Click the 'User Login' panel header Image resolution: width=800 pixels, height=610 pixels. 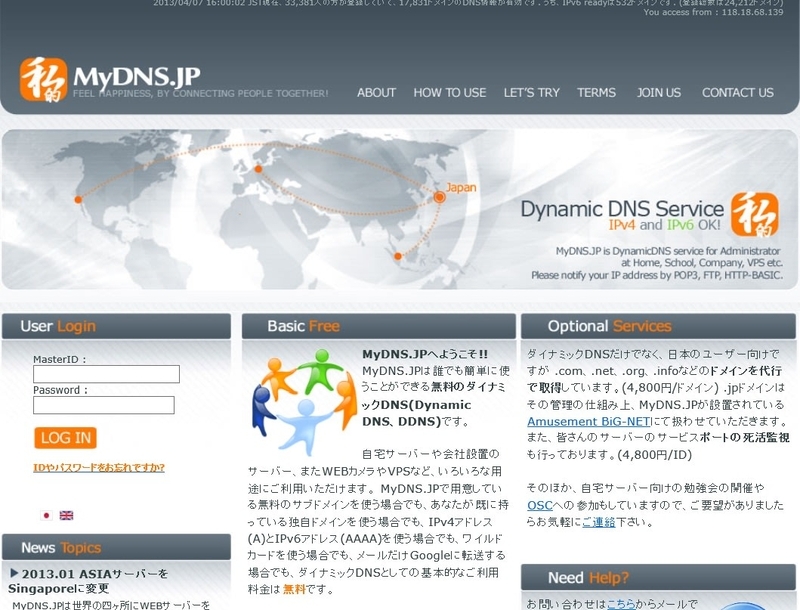pyautogui.click(x=116, y=326)
